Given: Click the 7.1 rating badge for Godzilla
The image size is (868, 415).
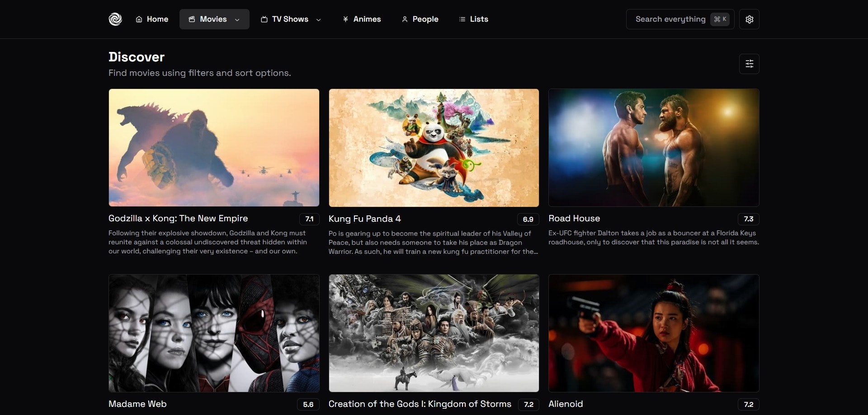Looking at the screenshot, I should coord(309,219).
